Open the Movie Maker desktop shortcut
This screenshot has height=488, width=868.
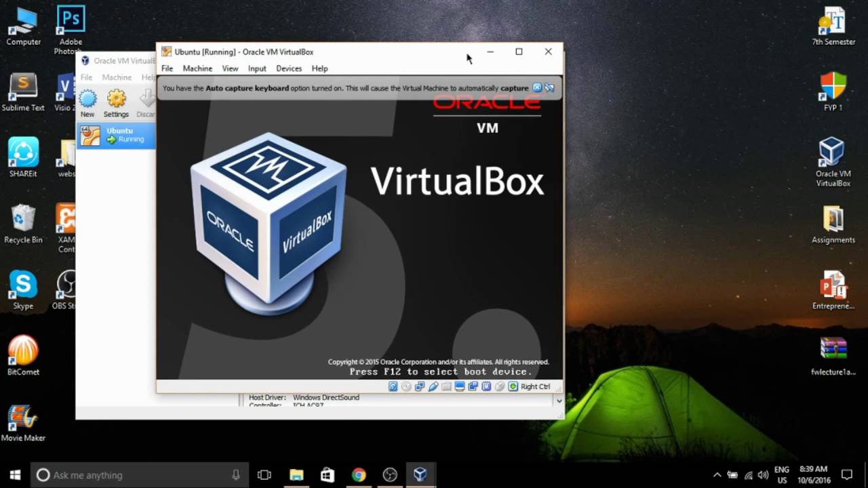coord(23,422)
